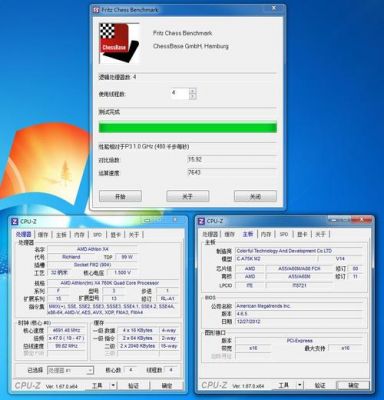
Task: Close the right CPU-Z motherboard window
Action: coord(362,219)
